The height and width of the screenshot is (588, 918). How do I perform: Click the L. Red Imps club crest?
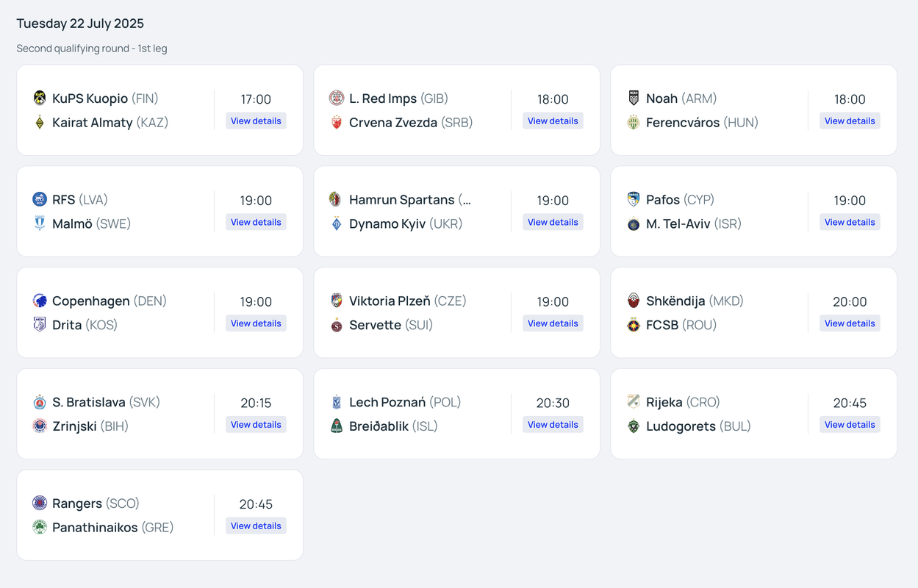click(337, 98)
